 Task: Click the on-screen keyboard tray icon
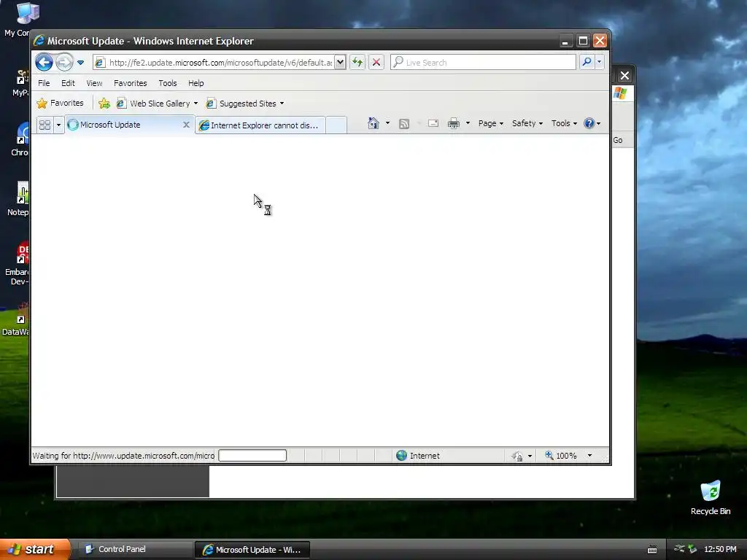[x=652, y=550]
